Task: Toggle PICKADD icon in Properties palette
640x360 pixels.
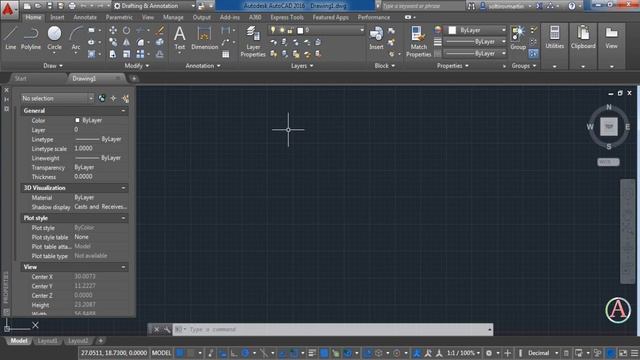Action: coord(102,98)
